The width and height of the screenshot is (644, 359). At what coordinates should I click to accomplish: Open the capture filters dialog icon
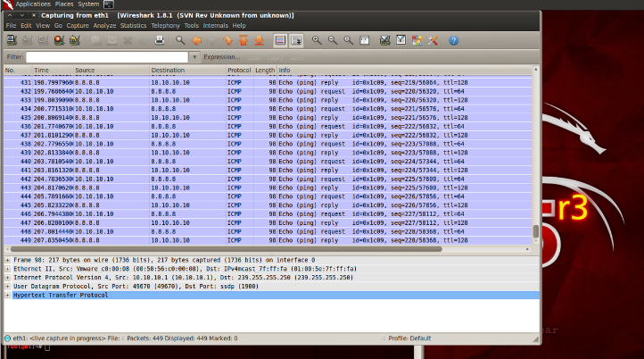coord(384,40)
